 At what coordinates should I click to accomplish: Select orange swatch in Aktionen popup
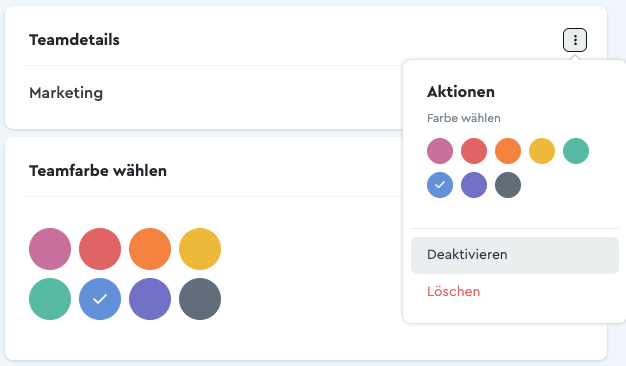click(508, 151)
